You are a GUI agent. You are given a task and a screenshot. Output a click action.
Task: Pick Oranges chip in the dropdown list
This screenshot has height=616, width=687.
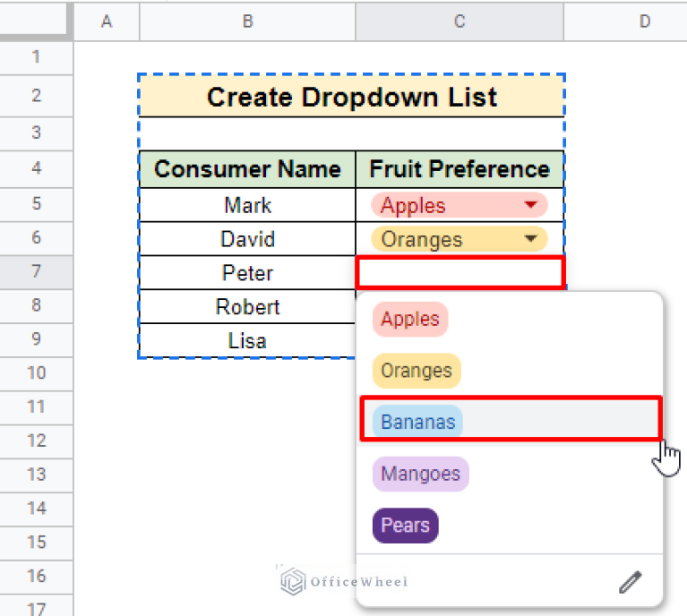point(416,371)
